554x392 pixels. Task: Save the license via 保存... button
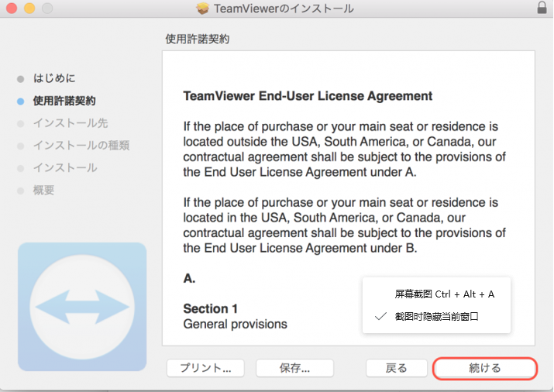294,368
